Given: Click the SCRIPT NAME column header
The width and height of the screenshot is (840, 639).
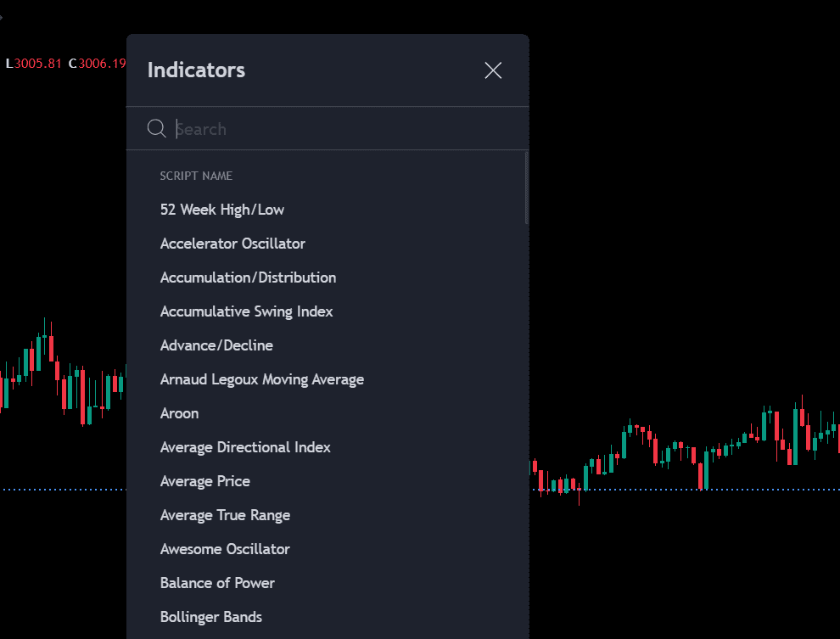Looking at the screenshot, I should coord(196,177).
